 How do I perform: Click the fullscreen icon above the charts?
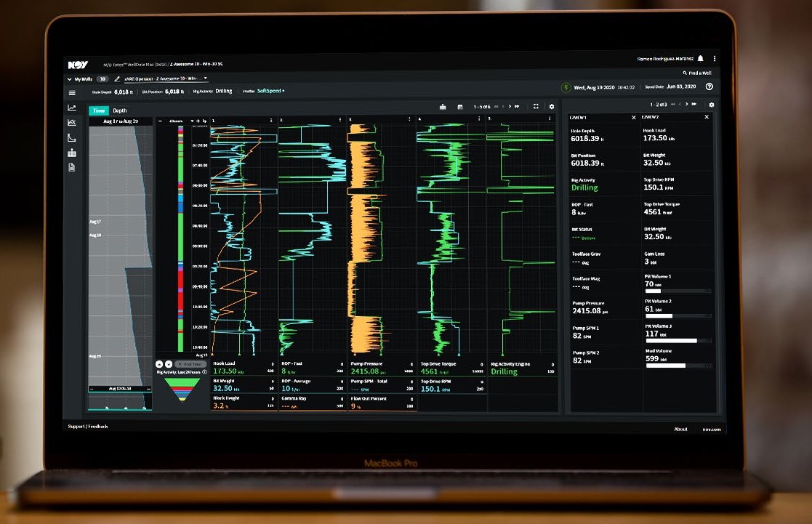click(536, 106)
